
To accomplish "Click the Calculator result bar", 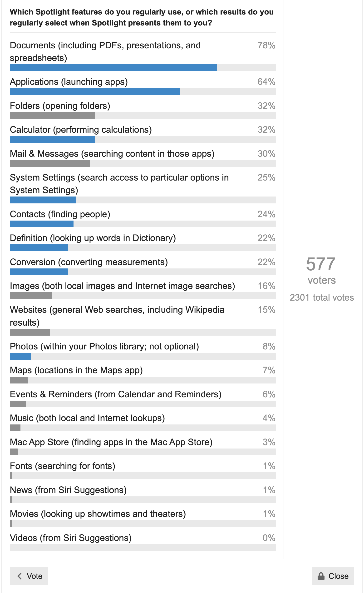I will (x=143, y=139).
